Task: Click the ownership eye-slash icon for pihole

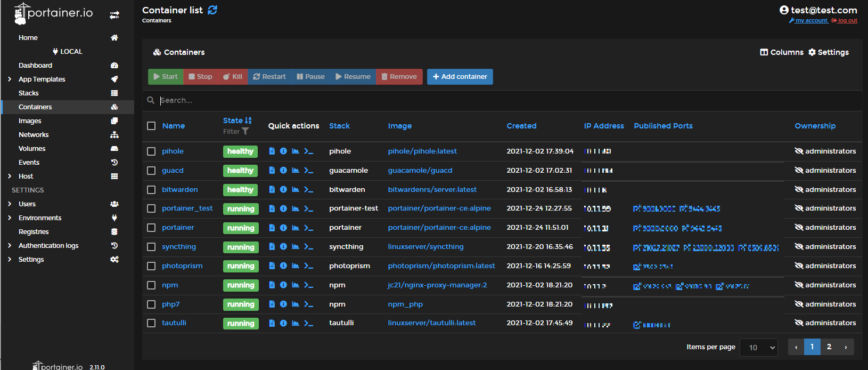Action: [799, 151]
